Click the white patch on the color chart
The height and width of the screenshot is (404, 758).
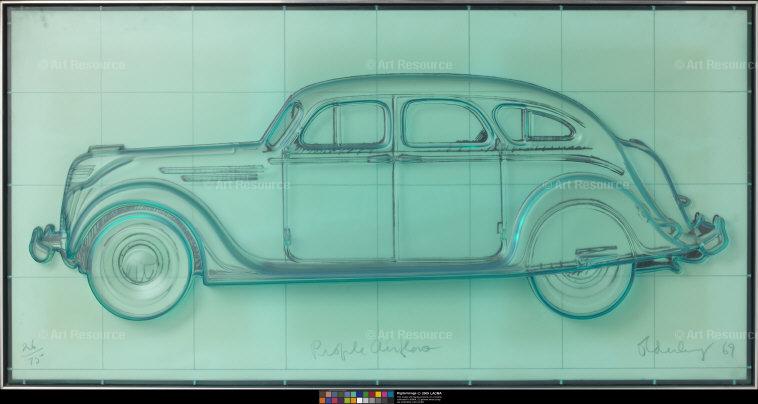click(360, 401)
